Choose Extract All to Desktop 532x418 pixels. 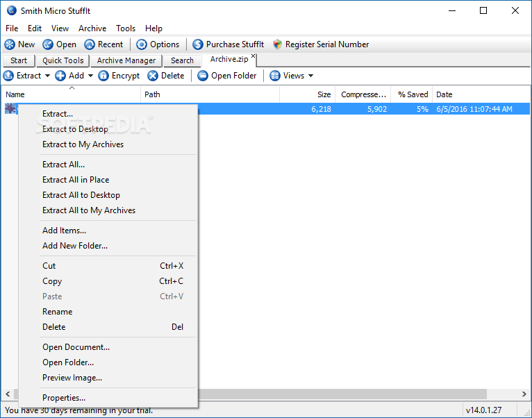(108, 195)
